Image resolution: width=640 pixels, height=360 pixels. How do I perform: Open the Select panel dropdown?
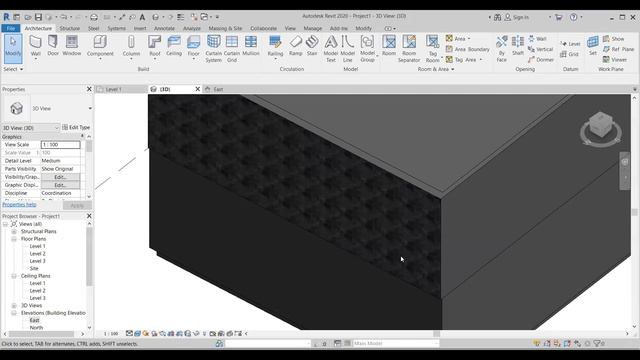pos(13,69)
